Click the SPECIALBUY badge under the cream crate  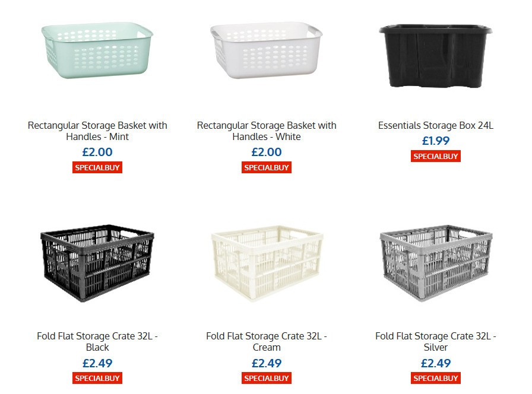pos(267,377)
